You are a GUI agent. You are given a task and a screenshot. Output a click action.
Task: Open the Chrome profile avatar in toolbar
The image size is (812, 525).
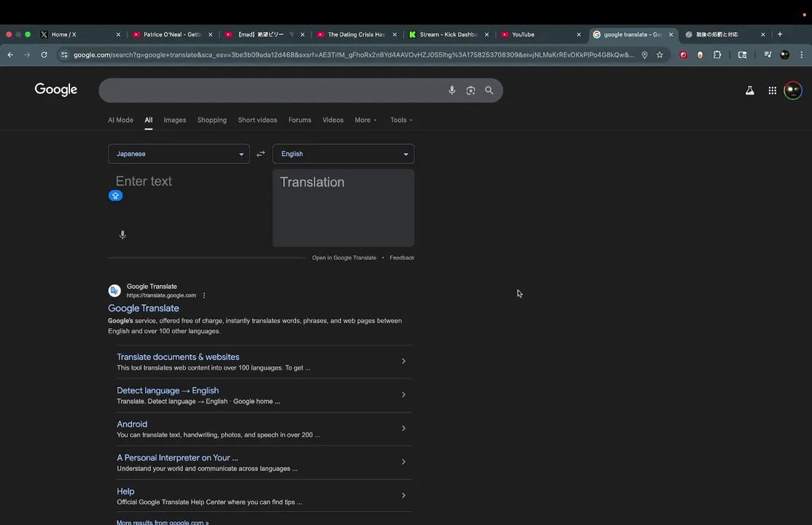(784, 55)
